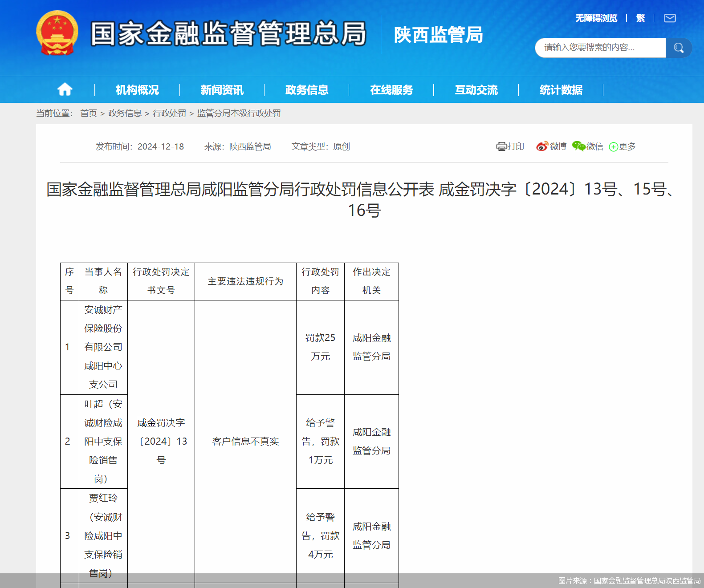
Task: Go to 监管分局本级行政处罚 breadcrumb
Action: coord(239,114)
